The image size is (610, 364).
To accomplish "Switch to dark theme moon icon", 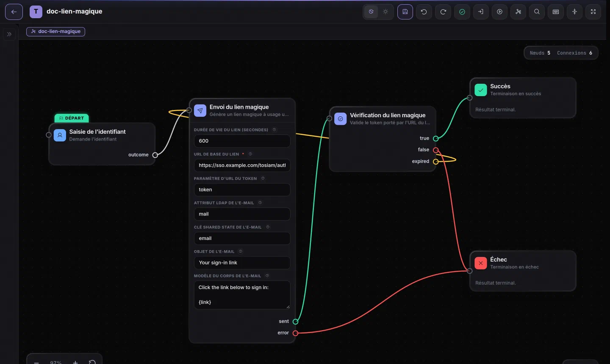I will 372,12.
